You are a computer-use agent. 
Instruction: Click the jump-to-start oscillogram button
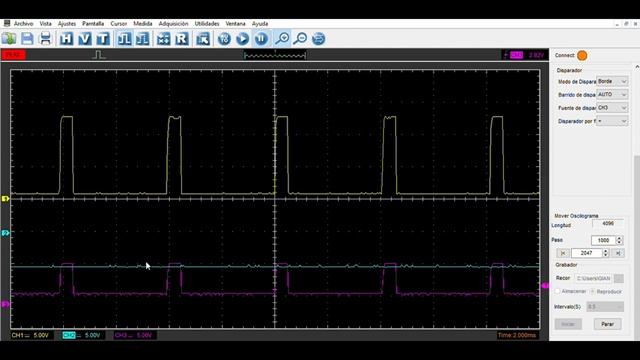tap(563, 253)
